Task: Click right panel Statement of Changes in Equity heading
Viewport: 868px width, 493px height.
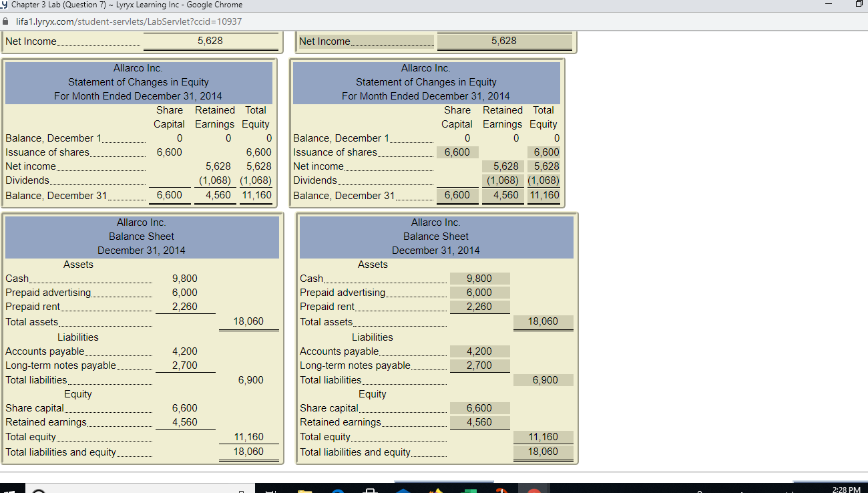Action: [x=426, y=82]
